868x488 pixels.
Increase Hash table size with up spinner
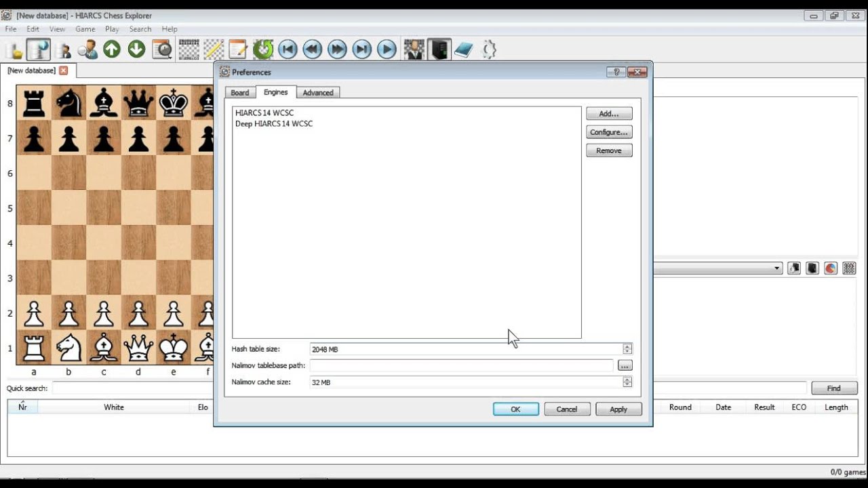(x=627, y=346)
